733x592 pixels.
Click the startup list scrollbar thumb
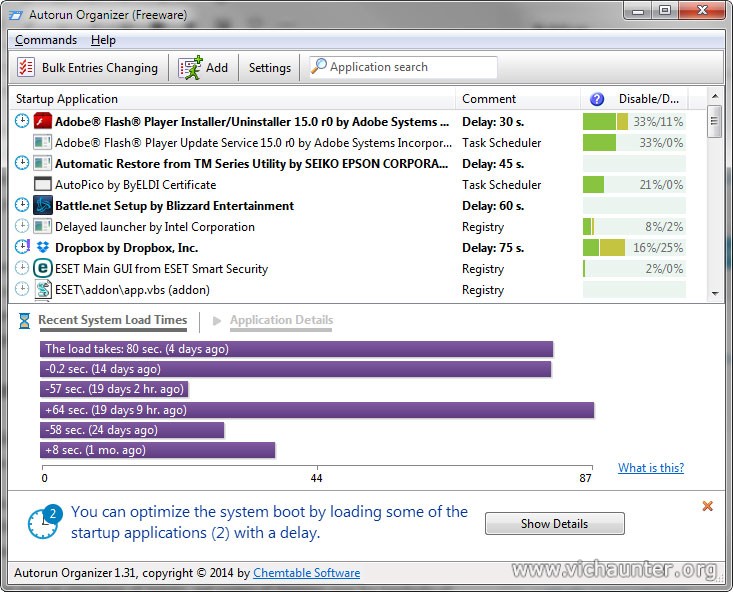(714, 122)
